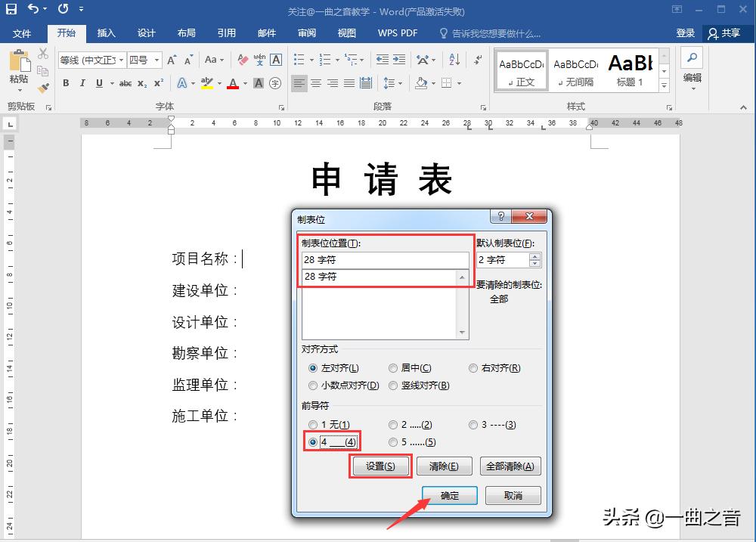Select leader style 1 无
The width and height of the screenshot is (756, 542).
(314, 424)
